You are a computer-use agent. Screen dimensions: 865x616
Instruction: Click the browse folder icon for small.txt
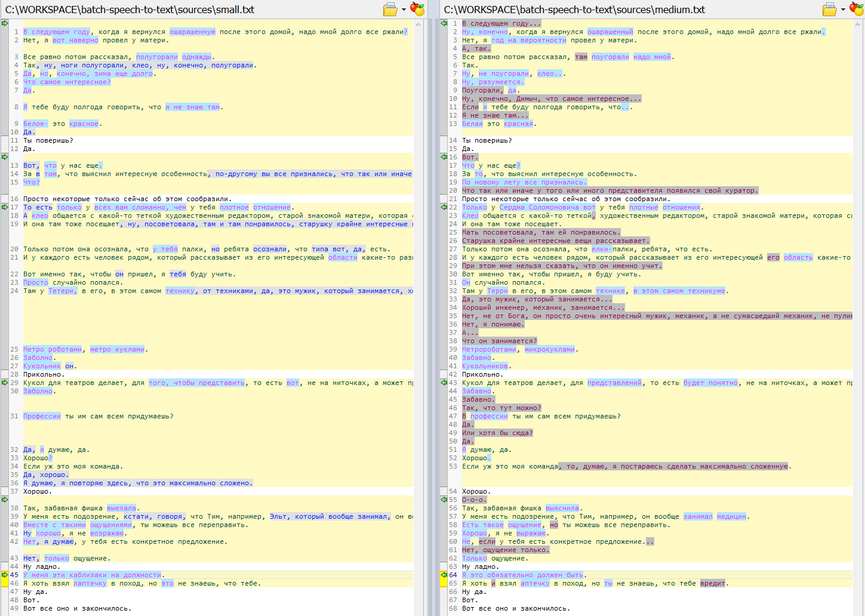coord(390,10)
